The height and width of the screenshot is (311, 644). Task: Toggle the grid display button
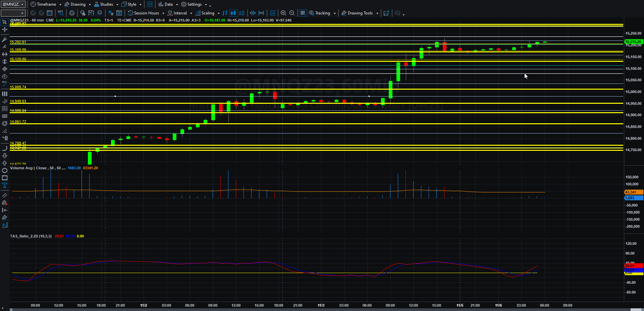[x=303, y=13]
